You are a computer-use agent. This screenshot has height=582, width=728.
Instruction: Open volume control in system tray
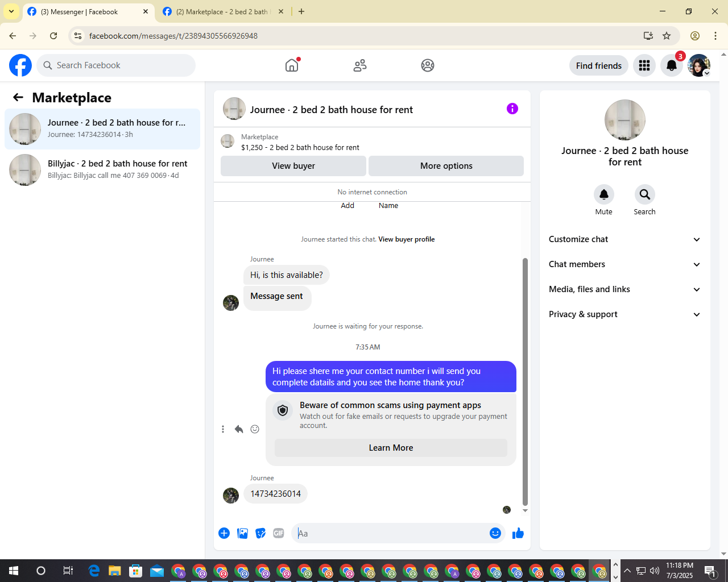(655, 571)
